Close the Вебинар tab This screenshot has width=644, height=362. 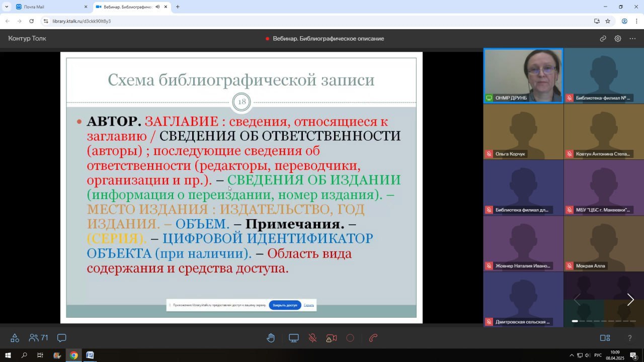click(166, 7)
